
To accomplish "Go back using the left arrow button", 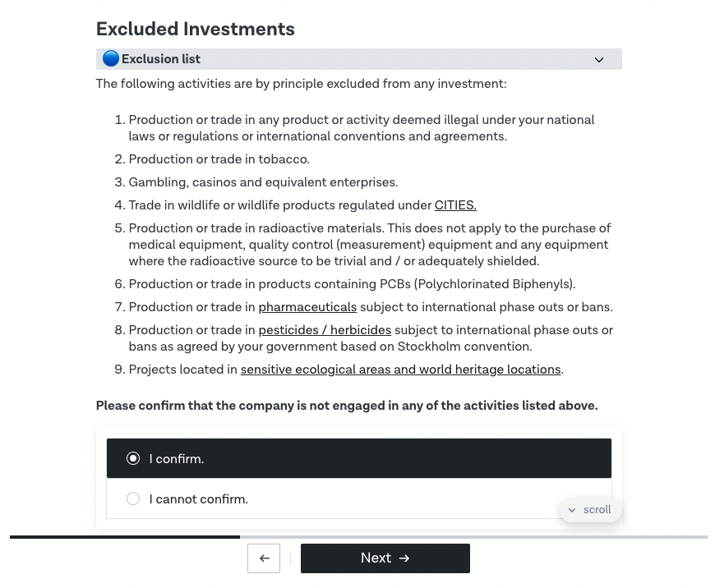I will tap(264, 558).
